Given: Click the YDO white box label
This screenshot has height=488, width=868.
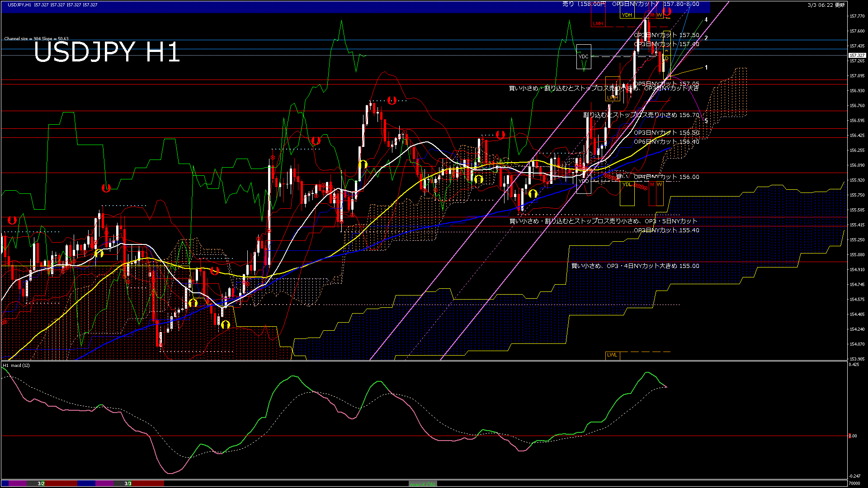Looking at the screenshot, I should tap(584, 181).
